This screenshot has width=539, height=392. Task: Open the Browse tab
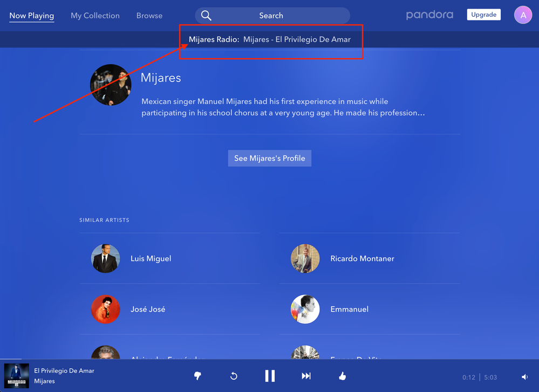pos(149,16)
